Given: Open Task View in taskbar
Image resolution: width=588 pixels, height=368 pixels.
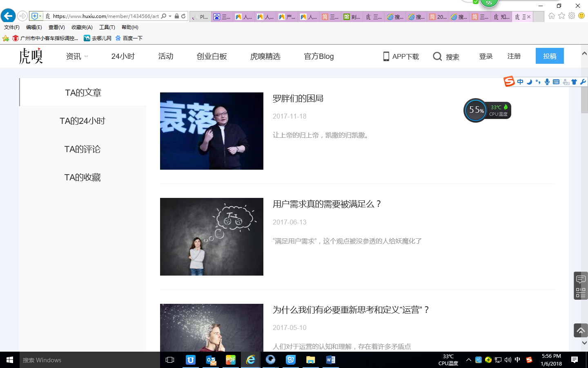Looking at the screenshot, I should (170, 360).
